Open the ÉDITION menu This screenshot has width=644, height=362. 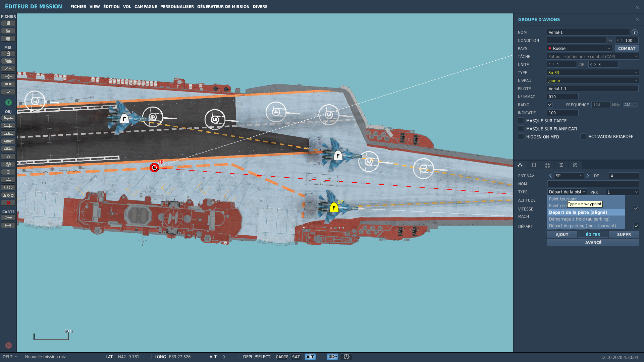(x=111, y=7)
